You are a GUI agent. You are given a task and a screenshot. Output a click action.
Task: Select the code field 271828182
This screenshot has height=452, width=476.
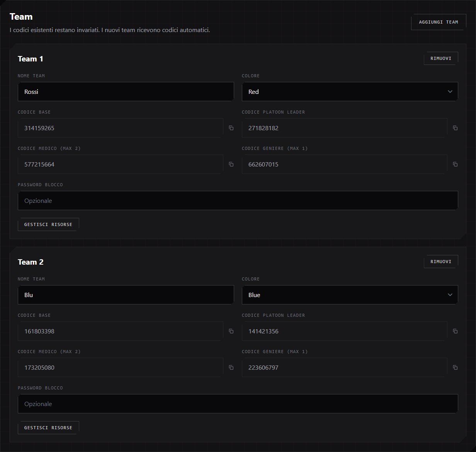coord(345,128)
